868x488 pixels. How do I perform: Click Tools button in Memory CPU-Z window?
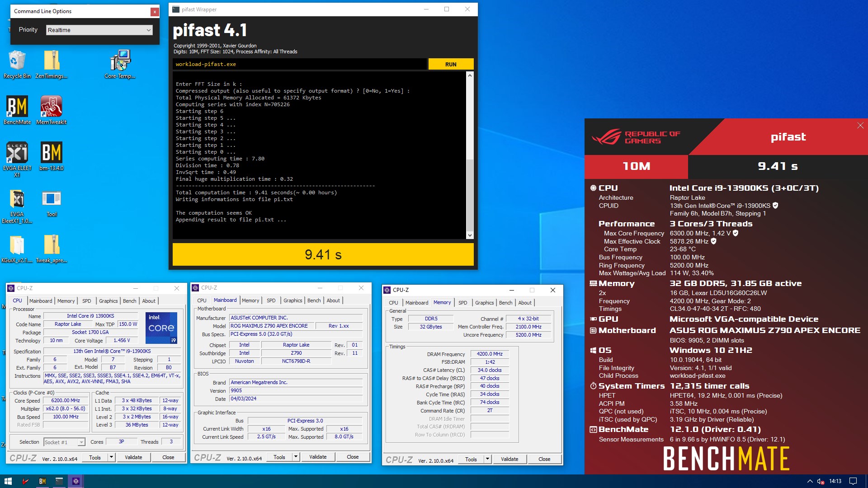click(x=471, y=459)
